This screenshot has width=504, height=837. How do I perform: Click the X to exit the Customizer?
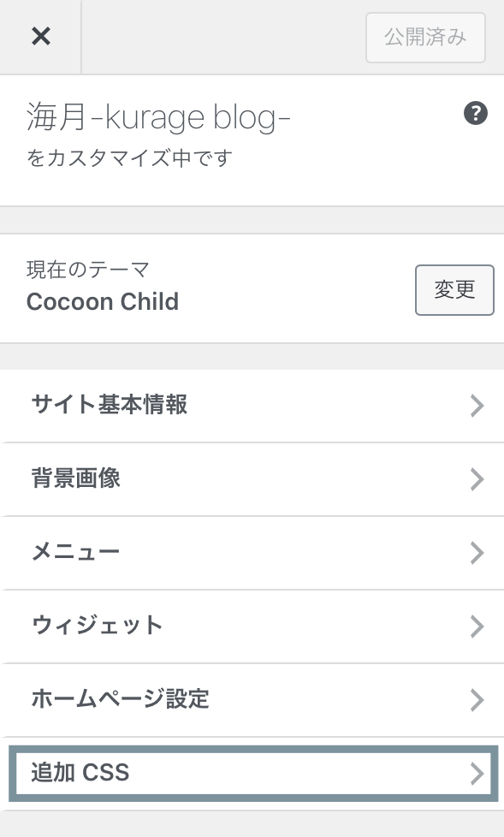[x=39, y=36]
